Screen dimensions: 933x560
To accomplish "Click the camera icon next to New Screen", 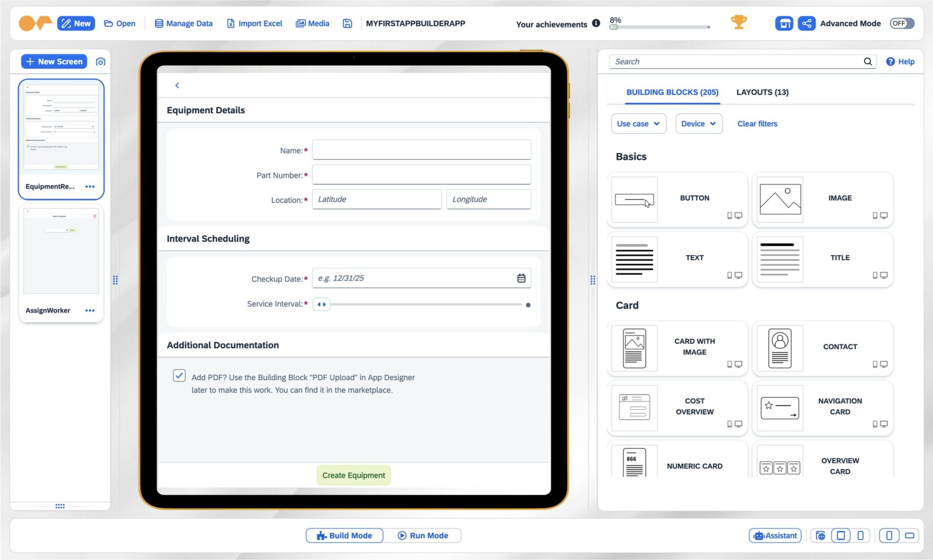I will 100,61.
